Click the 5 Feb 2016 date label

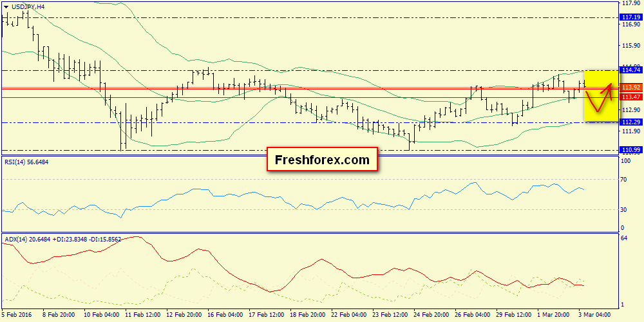pos(17,315)
